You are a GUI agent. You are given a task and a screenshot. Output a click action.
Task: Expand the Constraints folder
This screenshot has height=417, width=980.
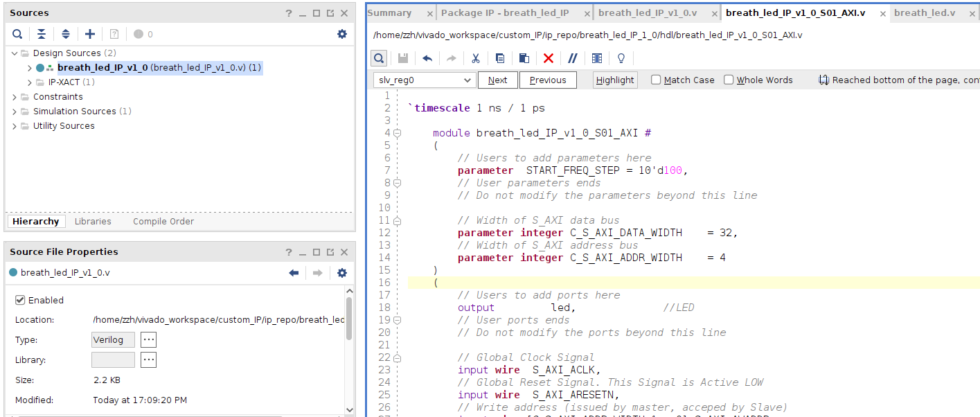[15, 97]
